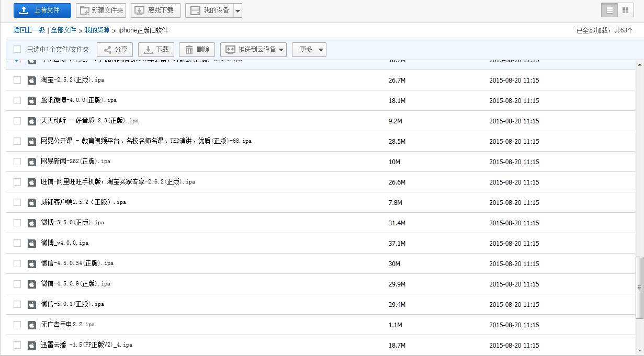Click the ipa icon of 微博-3.5.0
Screen dimensions: 644x356
pos(32,223)
